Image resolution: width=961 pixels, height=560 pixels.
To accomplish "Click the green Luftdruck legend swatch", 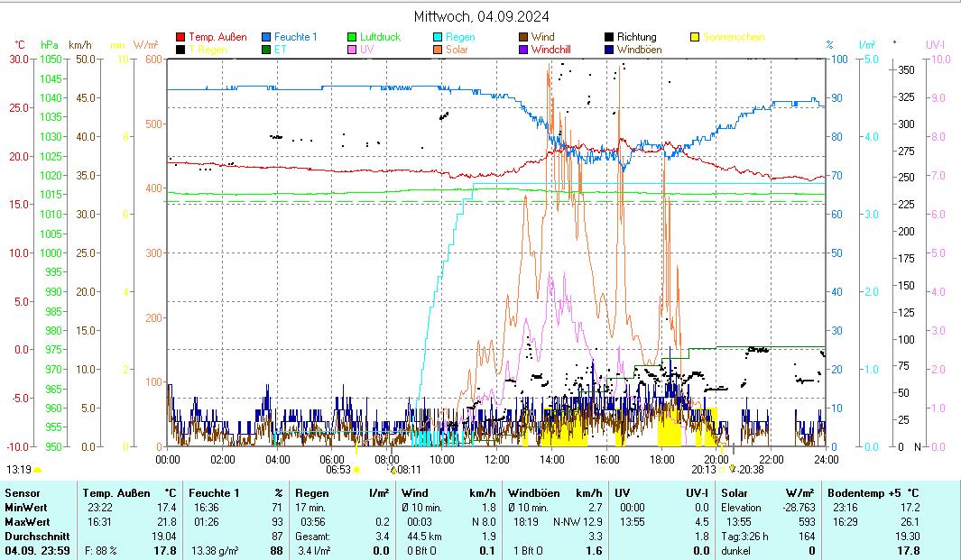I will point(352,37).
